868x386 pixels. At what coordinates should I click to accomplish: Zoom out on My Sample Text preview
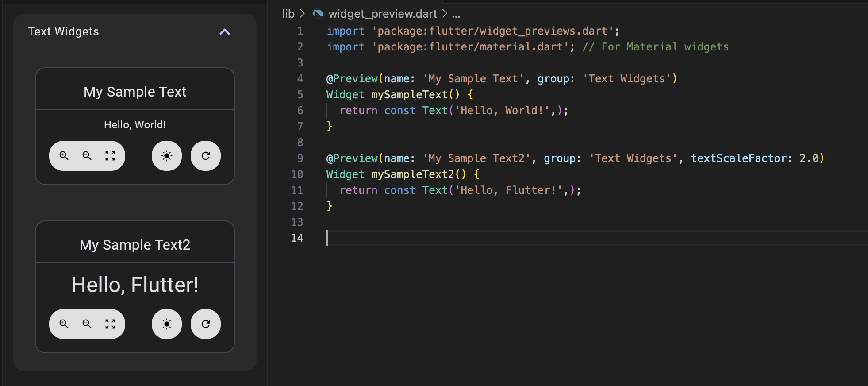[87, 156]
